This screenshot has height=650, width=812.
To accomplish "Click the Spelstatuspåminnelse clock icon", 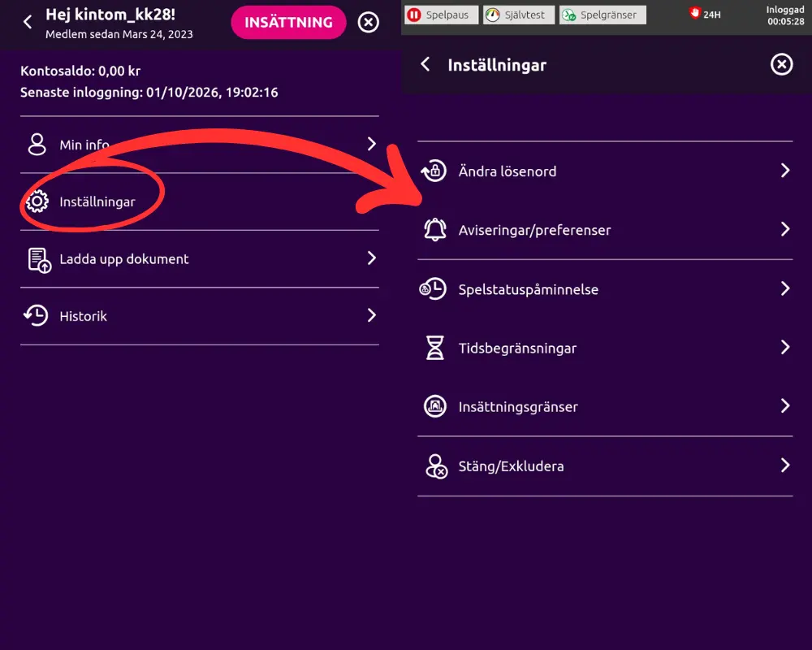I will (433, 288).
